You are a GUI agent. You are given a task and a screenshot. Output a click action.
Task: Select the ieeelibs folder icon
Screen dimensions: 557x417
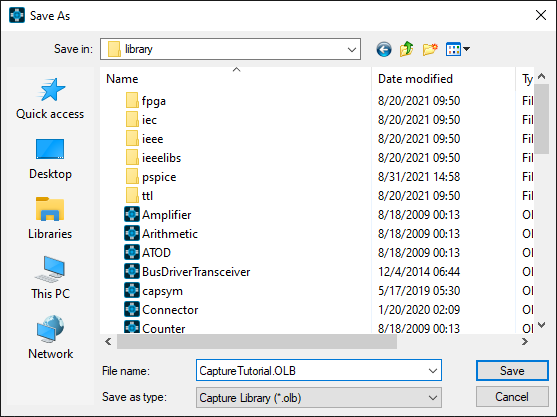tap(132, 157)
